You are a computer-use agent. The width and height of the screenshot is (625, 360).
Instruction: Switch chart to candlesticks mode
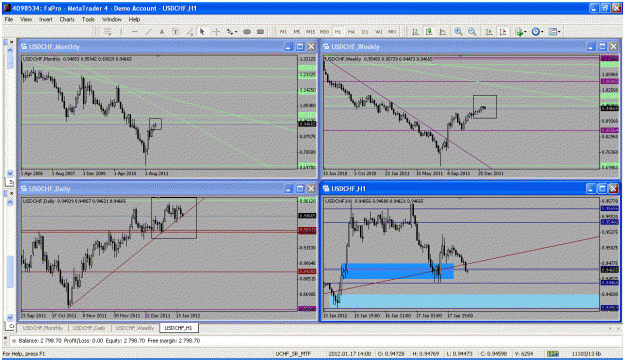click(429, 32)
